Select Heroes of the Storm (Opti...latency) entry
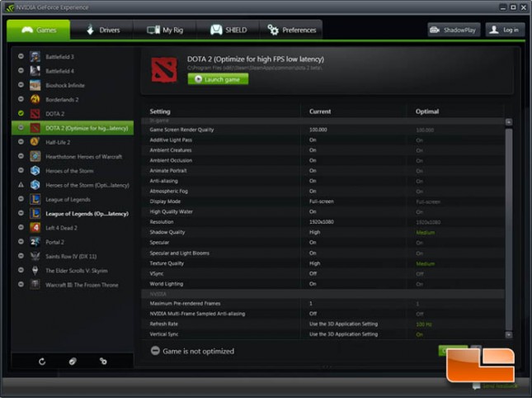This screenshot has height=398, width=532. point(73,185)
